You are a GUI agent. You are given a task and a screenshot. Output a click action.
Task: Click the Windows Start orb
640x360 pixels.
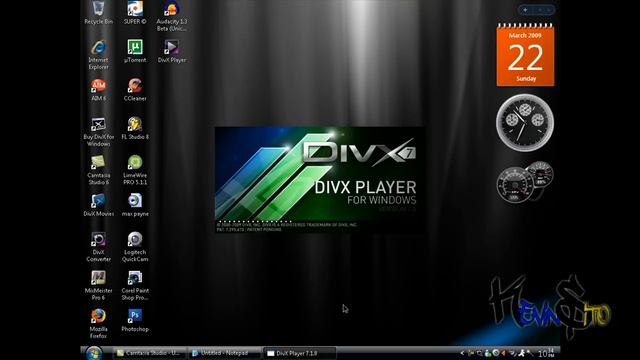[x=94, y=353]
